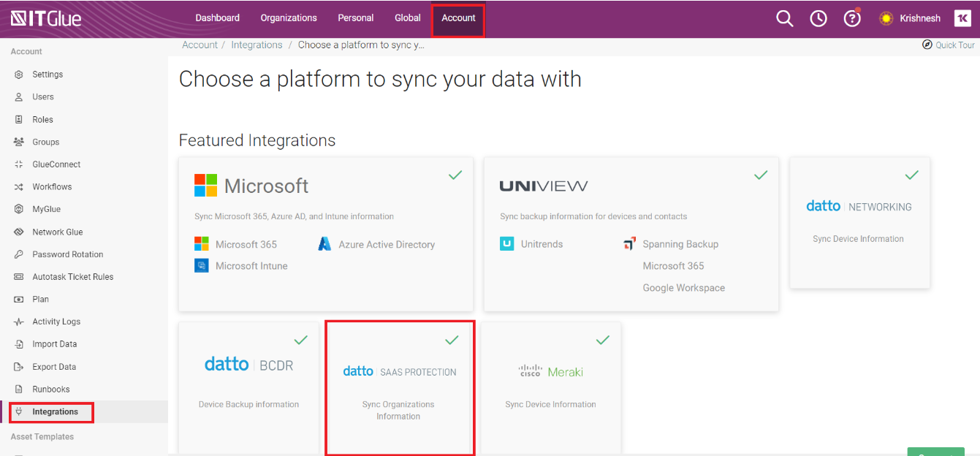Click the Autotask Ticket Rules icon
Screen dimensions: 980x456
(x=19, y=277)
